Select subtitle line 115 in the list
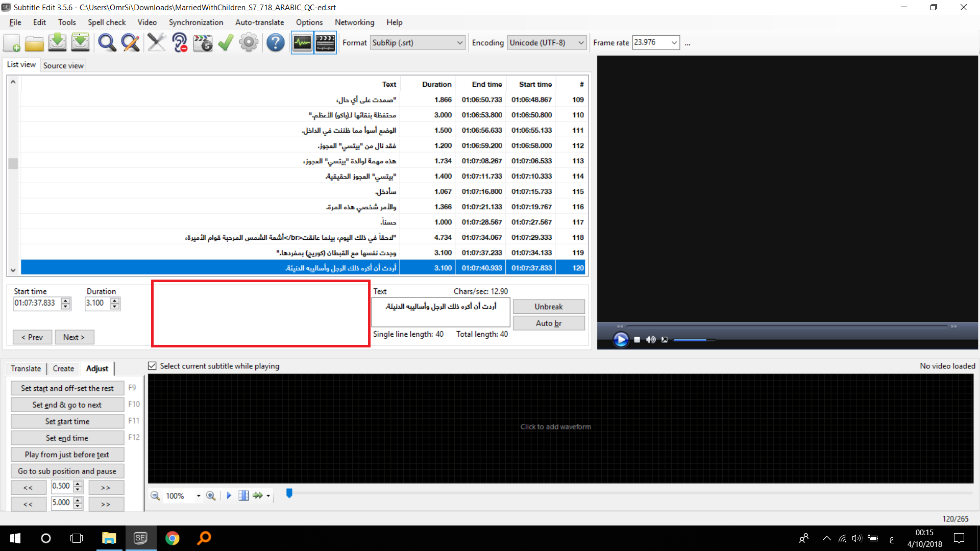The height and width of the screenshot is (551, 980). [306, 191]
